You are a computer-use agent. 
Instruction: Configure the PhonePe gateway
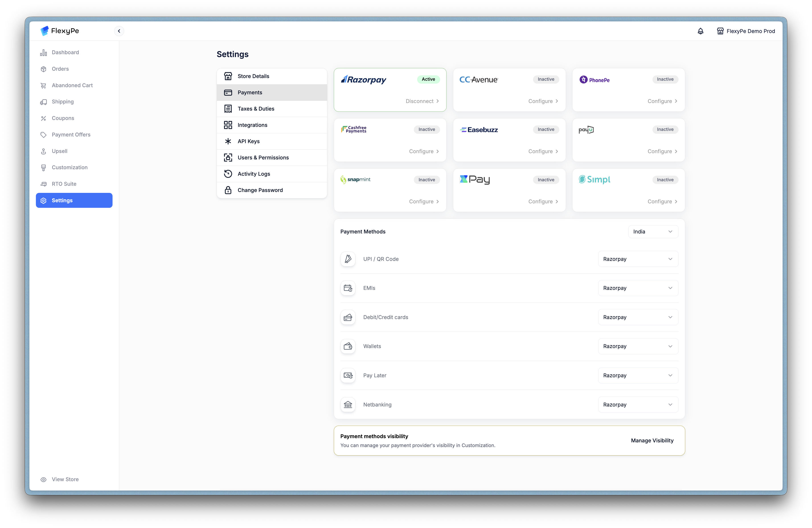point(662,101)
